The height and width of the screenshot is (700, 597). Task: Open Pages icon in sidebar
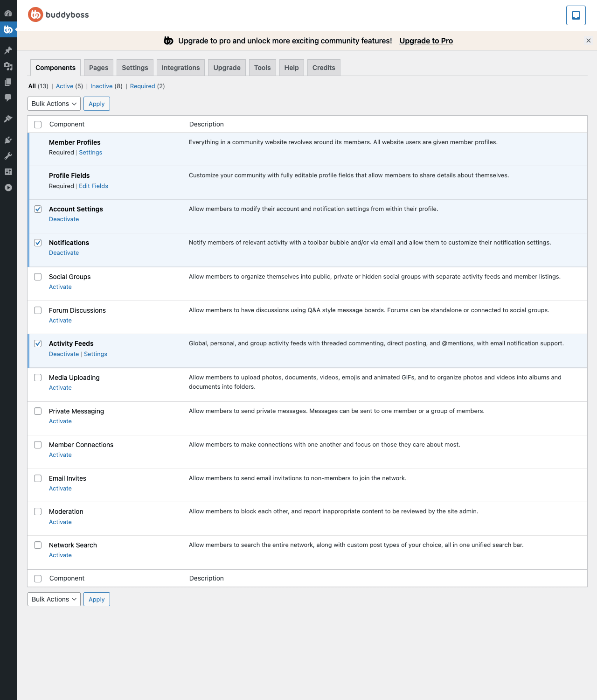pyautogui.click(x=8, y=82)
